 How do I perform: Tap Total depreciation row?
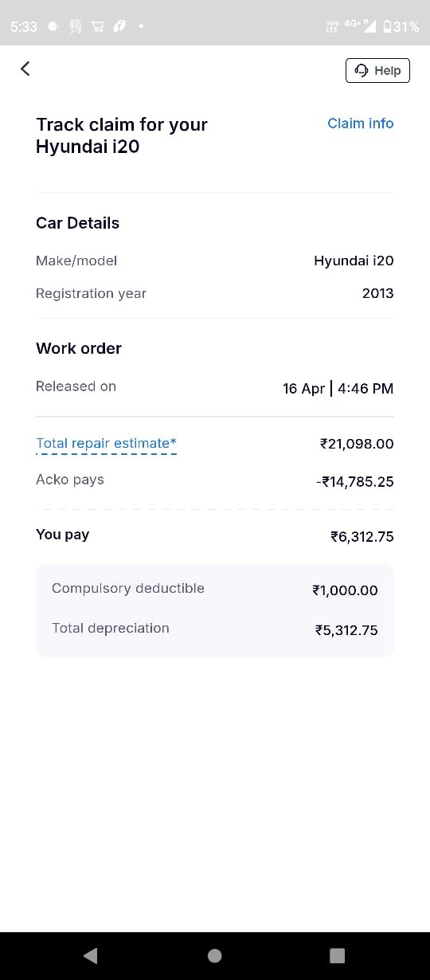pos(215,629)
